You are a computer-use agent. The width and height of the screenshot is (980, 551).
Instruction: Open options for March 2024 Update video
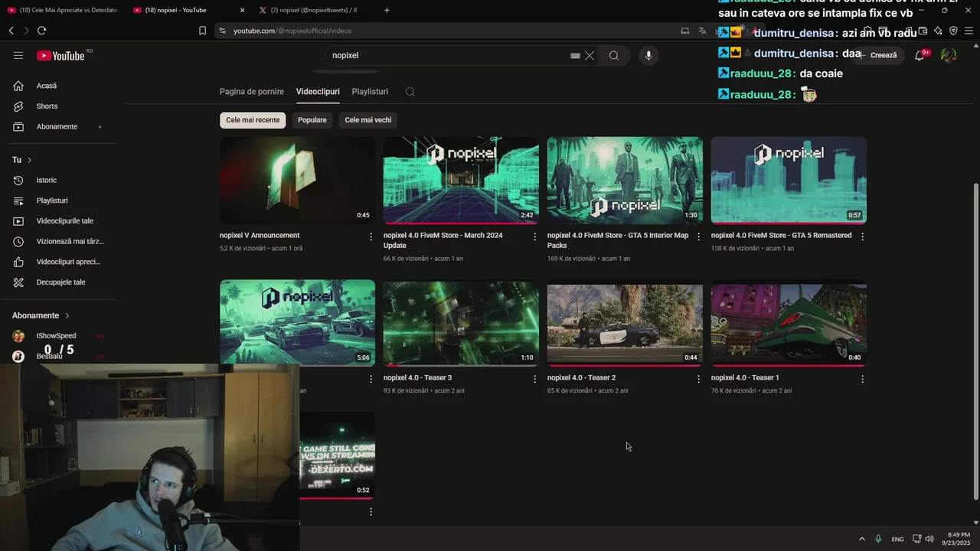pos(535,236)
